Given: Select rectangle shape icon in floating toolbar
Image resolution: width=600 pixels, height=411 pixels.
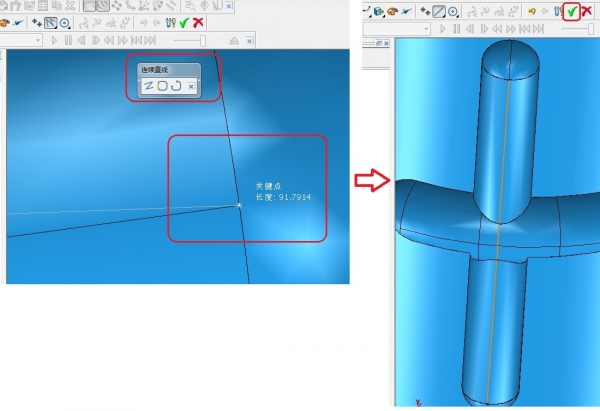Looking at the screenshot, I should click(161, 86).
